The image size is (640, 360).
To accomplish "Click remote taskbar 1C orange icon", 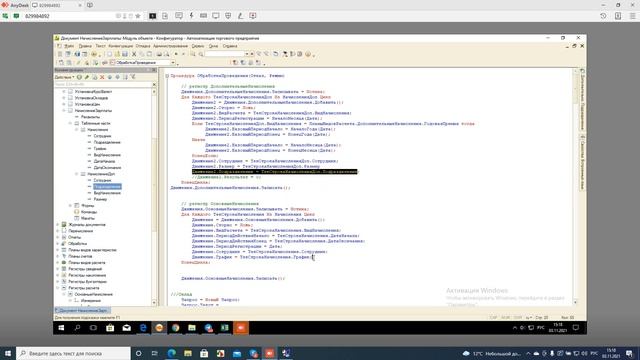I will pos(159,328).
